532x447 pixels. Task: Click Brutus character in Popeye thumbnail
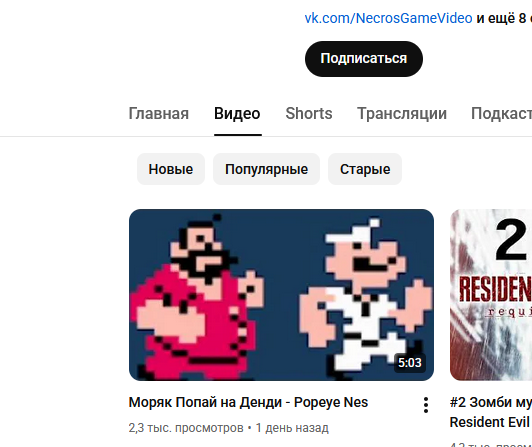[198, 297]
